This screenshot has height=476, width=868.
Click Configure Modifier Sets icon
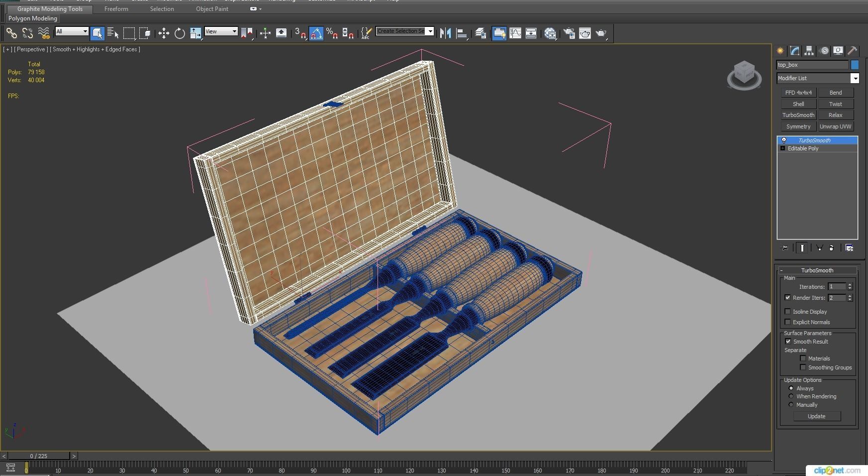tap(849, 247)
